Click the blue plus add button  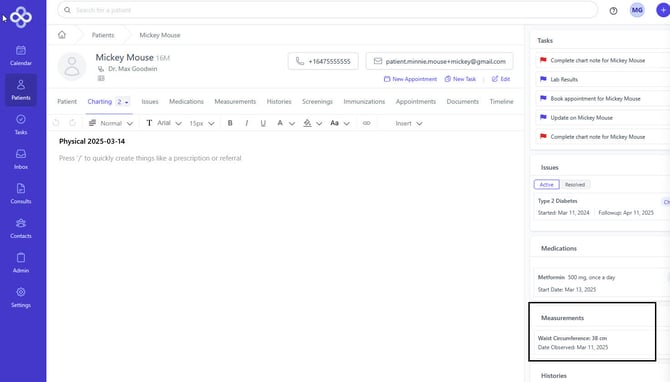[663, 10]
